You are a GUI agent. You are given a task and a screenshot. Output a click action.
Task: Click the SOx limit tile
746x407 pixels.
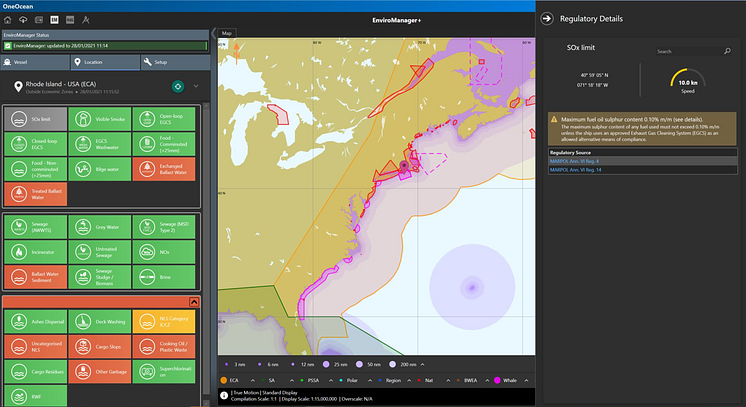pyautogui.click(x=36, y=119)
